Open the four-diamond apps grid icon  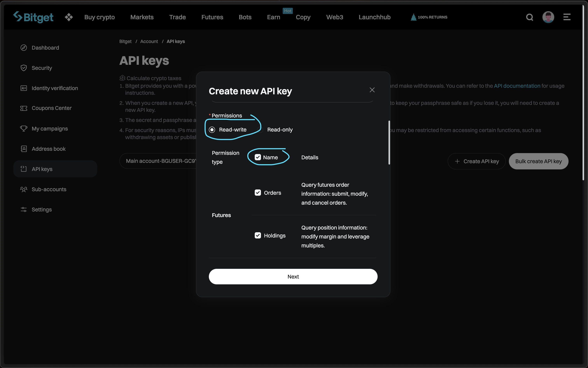click(x=69, y=17)
